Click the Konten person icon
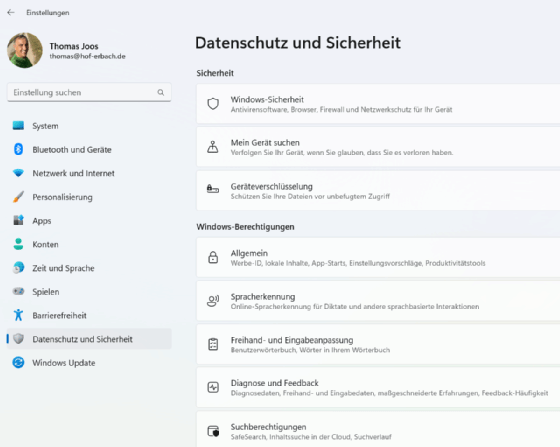Image resolution: width=560 pixels, height=447 pixels. [x=18, y=244]
